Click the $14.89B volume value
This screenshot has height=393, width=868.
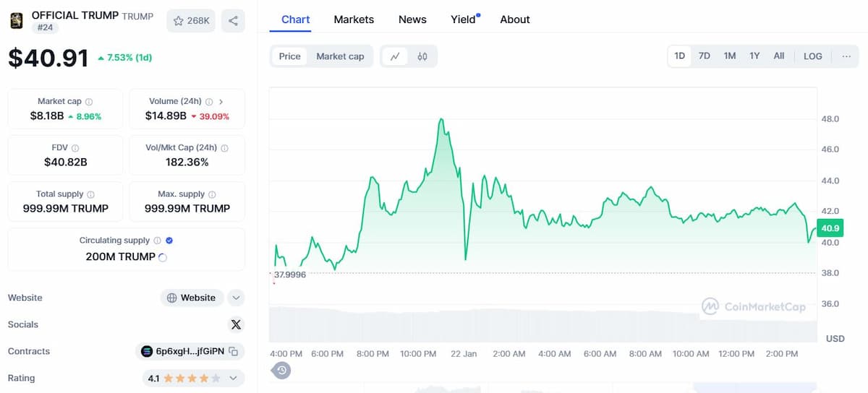point(166,116)
